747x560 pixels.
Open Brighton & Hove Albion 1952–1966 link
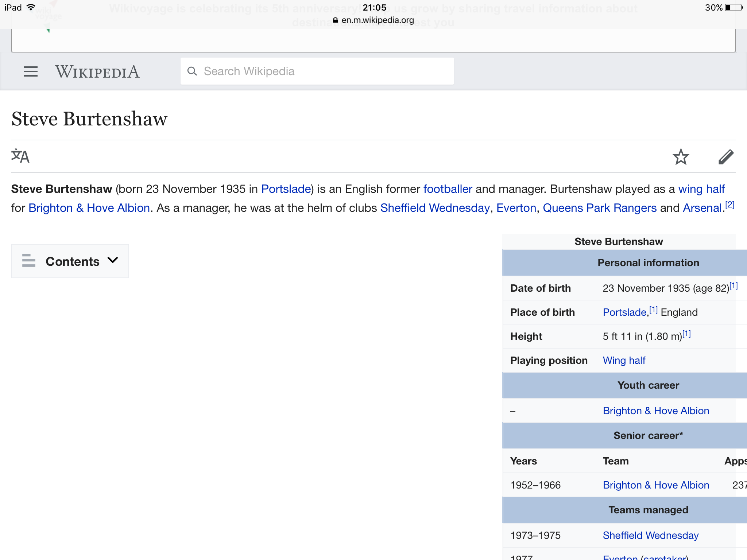click(x=656, y=485)
